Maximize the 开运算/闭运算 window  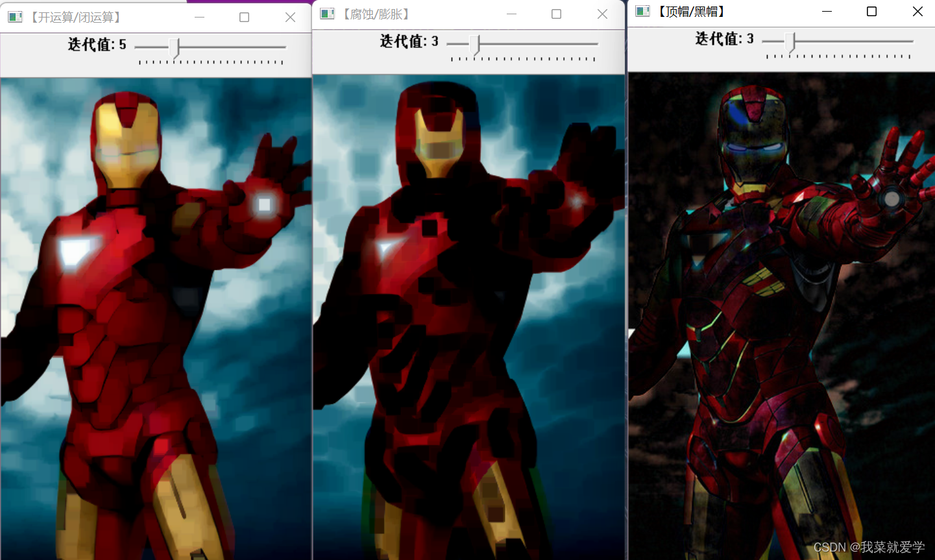[x=244, y=17]
